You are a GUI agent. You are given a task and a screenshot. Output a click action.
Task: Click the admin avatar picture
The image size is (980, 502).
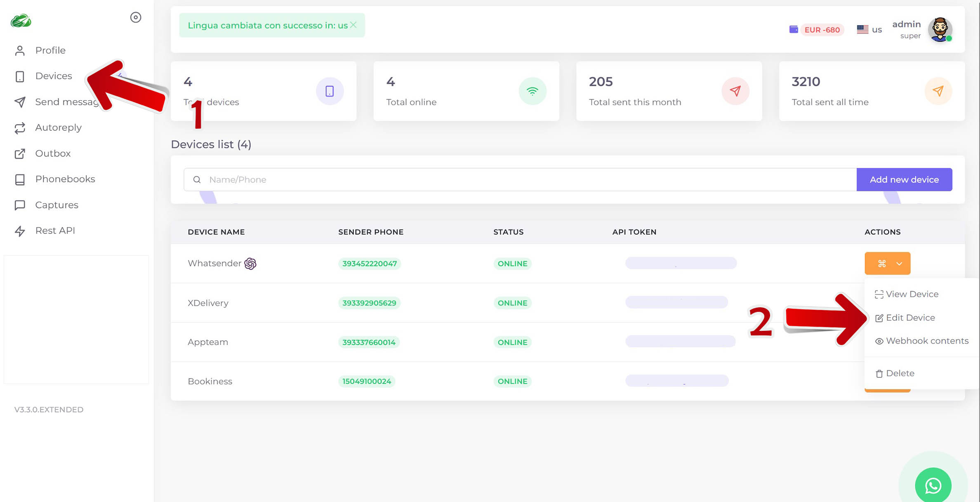940,29
